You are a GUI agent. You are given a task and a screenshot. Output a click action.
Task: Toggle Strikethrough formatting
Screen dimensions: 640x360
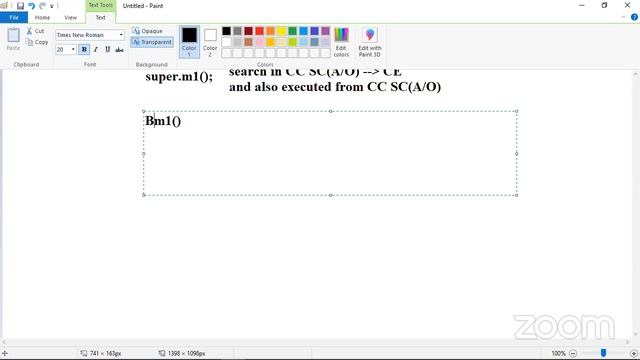pyautogui.click(x=119, y=49)
